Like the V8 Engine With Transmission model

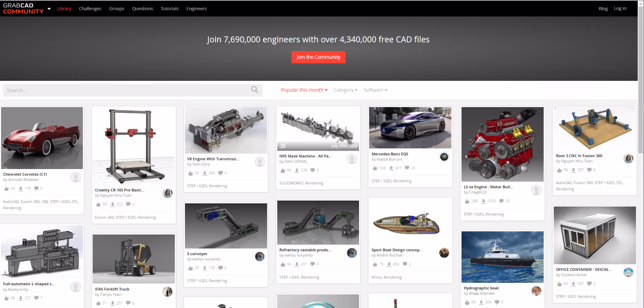coord(191,173)
